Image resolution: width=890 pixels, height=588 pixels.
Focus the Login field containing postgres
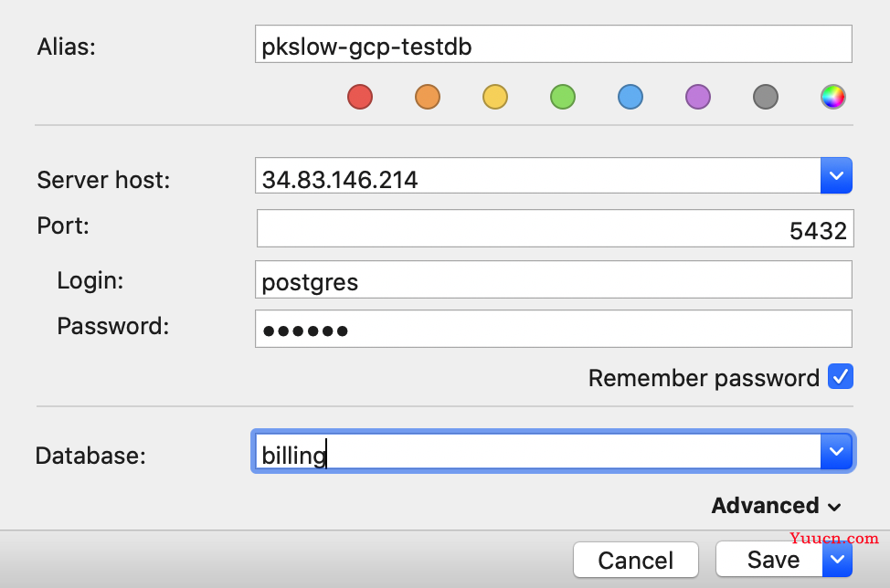click(554, 279)
